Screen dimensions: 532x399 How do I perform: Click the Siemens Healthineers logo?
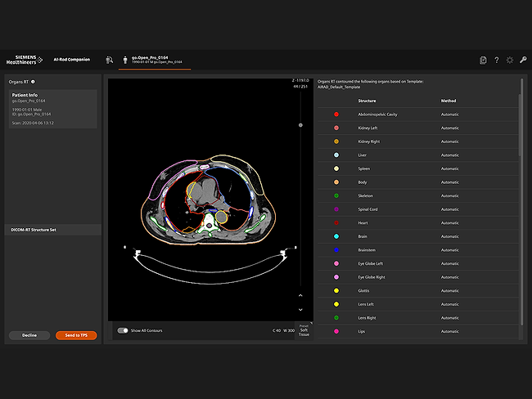27,60
